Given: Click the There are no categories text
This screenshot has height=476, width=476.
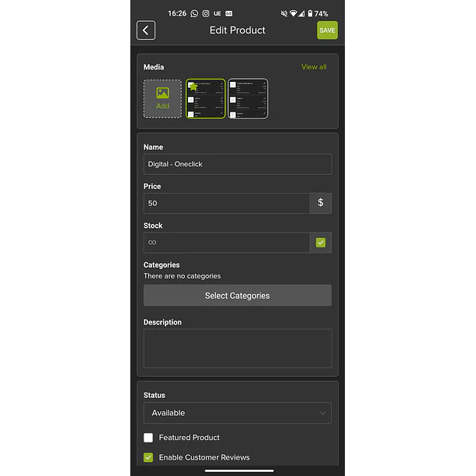Looking at the screenshot, I should point(182,276).
